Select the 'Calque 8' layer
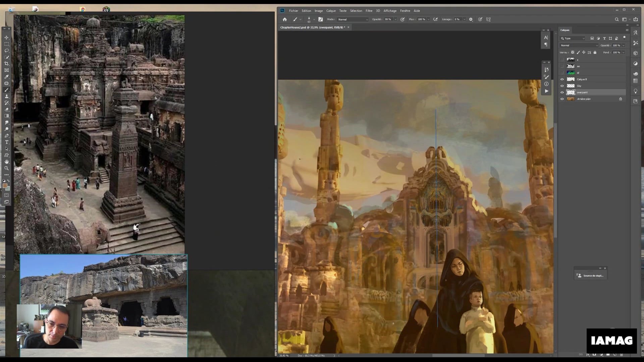The width and height of the screenshot is (644, 362). click(582, 79)
